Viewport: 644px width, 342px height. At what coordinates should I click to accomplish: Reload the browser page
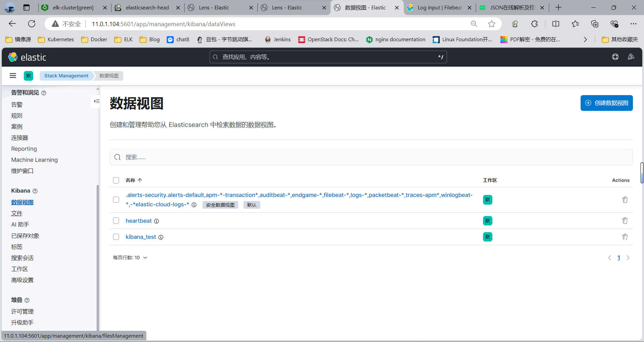[x=32, y=24]
